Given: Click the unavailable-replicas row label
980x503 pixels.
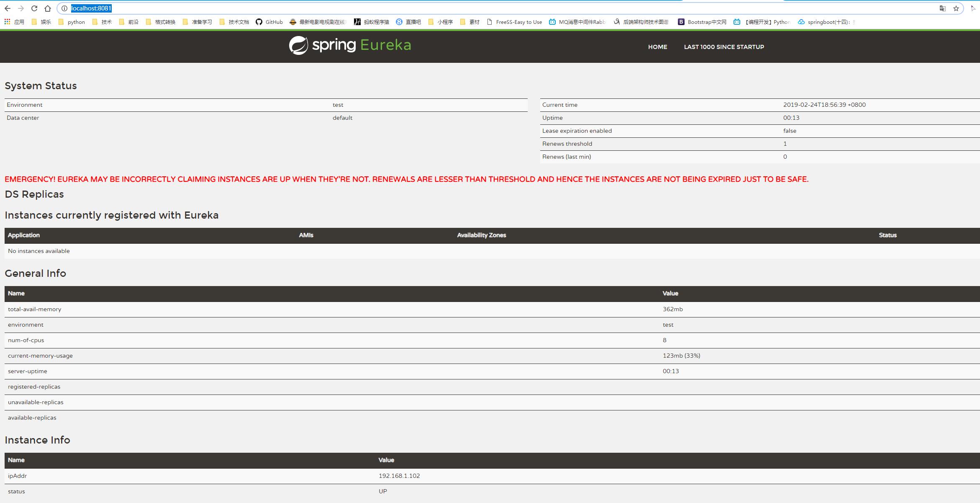Looking at the screenshot, I should pyautogui.click(x=36, y=402).
